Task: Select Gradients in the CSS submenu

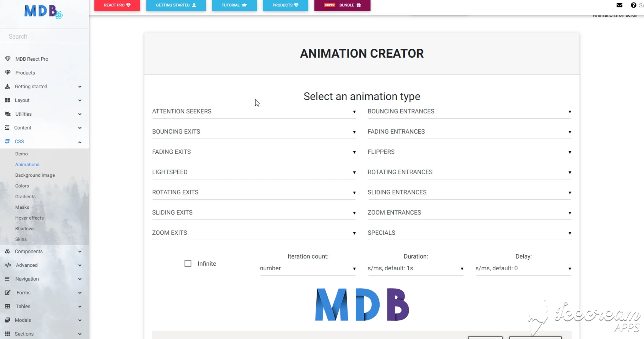Action: click(x=25, y=197)
